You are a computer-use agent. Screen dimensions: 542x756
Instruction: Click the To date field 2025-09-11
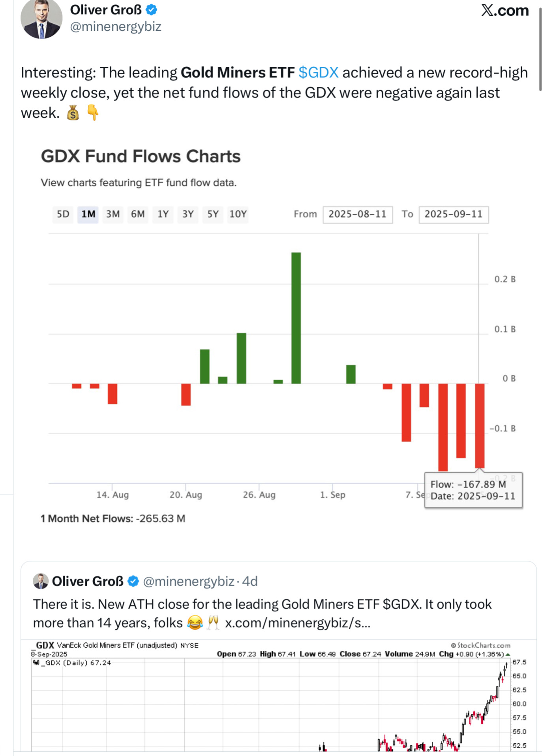point(453,214)
